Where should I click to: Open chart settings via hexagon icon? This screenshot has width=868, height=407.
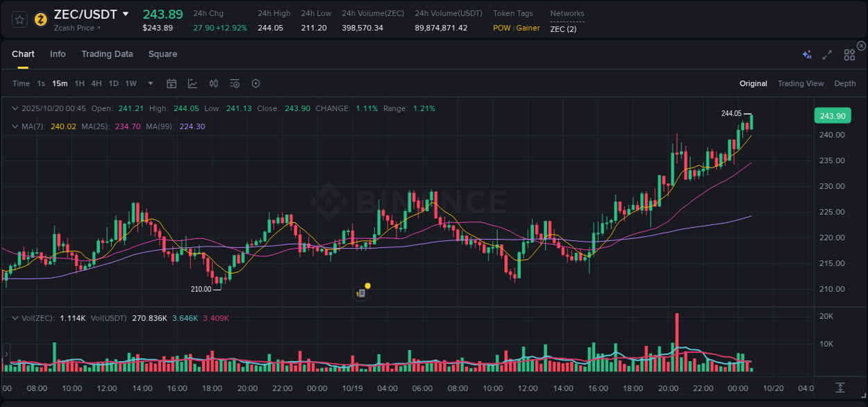[x=256, y=83]
